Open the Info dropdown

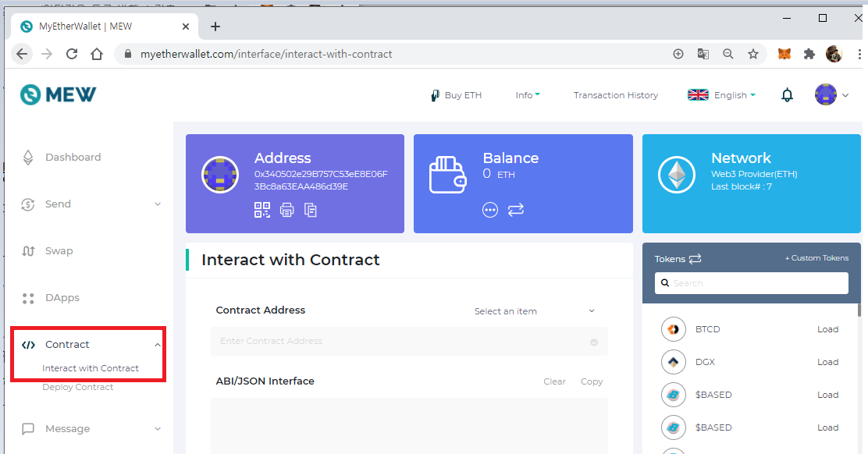[x=528, y=95]
